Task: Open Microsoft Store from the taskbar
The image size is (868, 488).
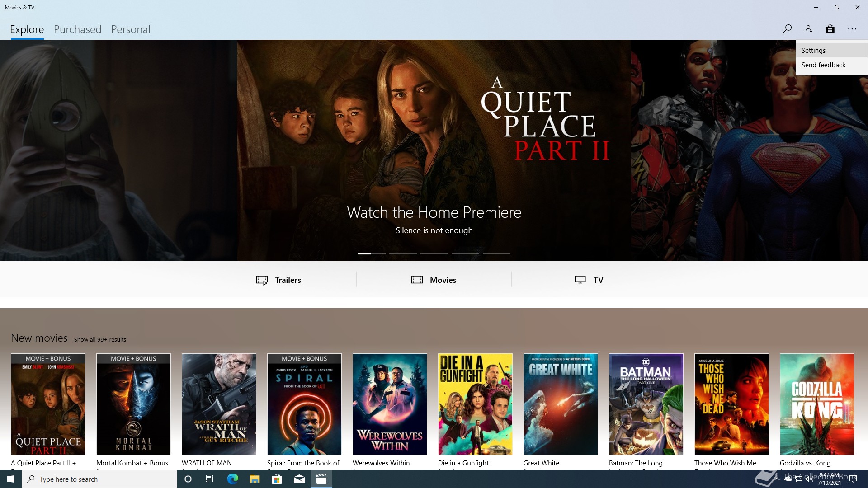Action: click(277, 479)
